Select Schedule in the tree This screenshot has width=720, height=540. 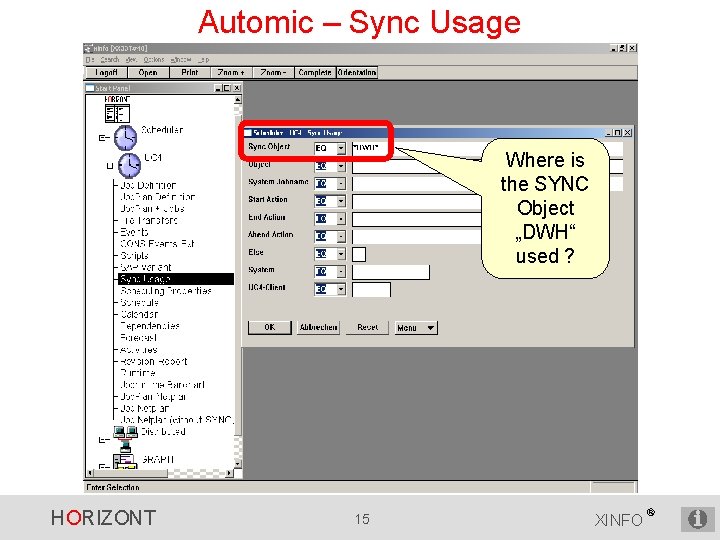[140, 303]
